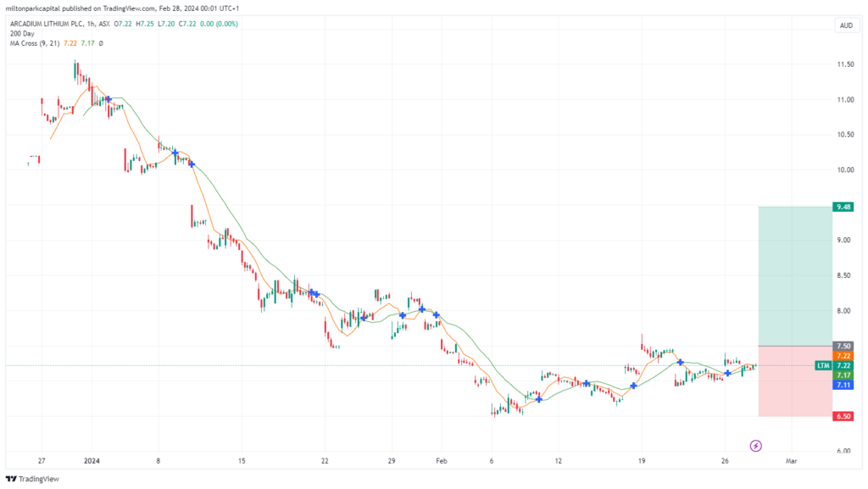The image size is (868, 489).
Task: Select the first blue cross marker near 11.00
Action: 108,99
